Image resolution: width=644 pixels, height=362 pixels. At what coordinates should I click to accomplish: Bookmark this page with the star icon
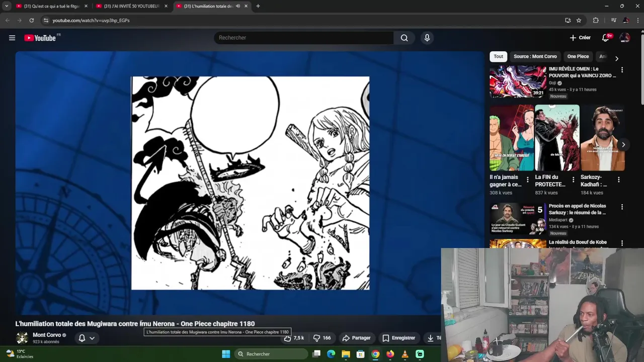click(x=579, y=20)
